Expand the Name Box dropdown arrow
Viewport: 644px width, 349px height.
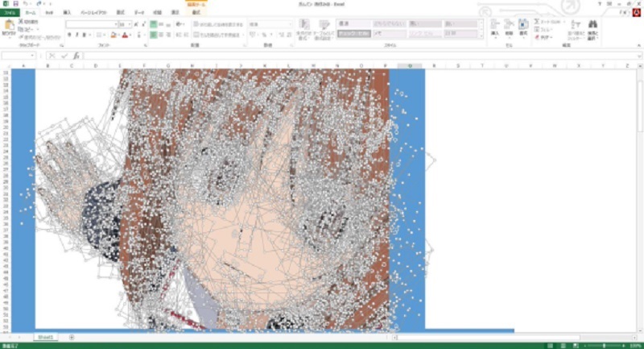coord(32,56)
